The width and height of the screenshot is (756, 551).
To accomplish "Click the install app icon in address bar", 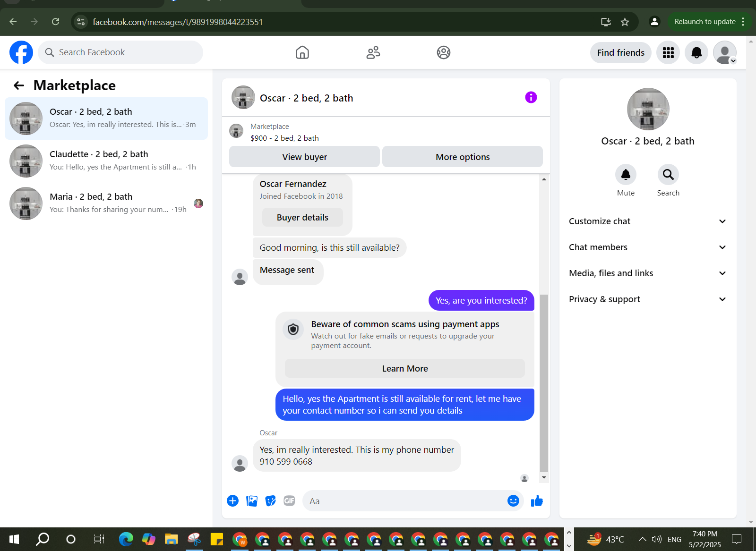I will click(606, 22).
